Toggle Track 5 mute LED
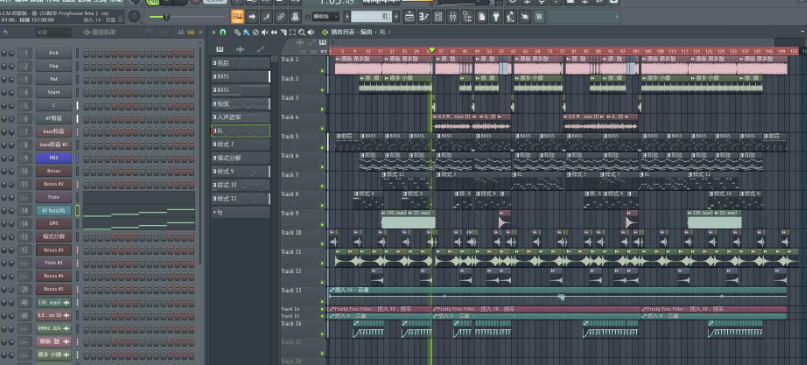Viewport: 807px width, 365px height. click(x=323, y=148)
